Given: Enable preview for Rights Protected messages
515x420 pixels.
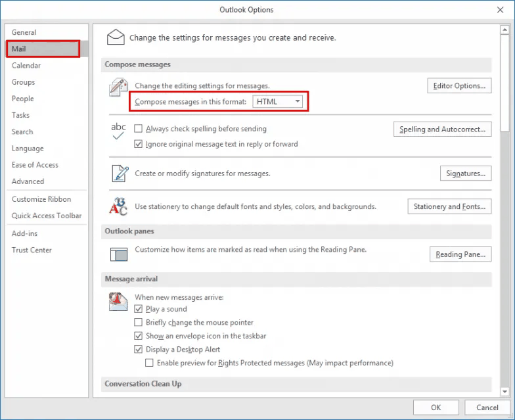Looking at the screenshot, I should click(149, 363).
